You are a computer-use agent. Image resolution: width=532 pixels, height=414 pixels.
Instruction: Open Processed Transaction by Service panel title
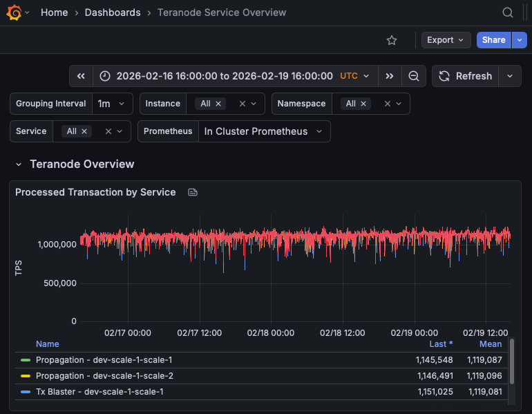[x=95, y=192]
